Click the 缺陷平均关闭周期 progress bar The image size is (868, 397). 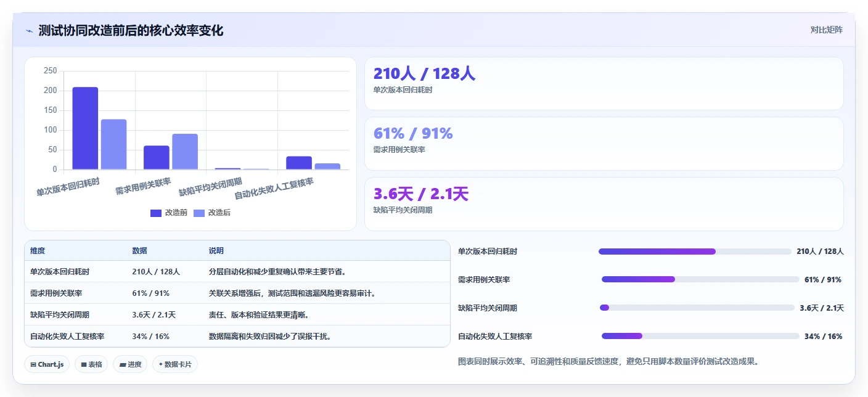[697, 308]
